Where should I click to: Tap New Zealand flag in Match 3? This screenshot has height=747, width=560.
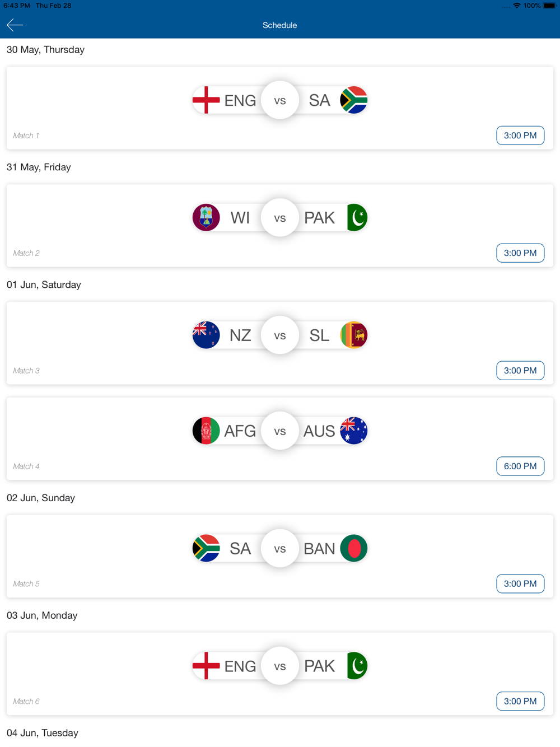[206, 335]
